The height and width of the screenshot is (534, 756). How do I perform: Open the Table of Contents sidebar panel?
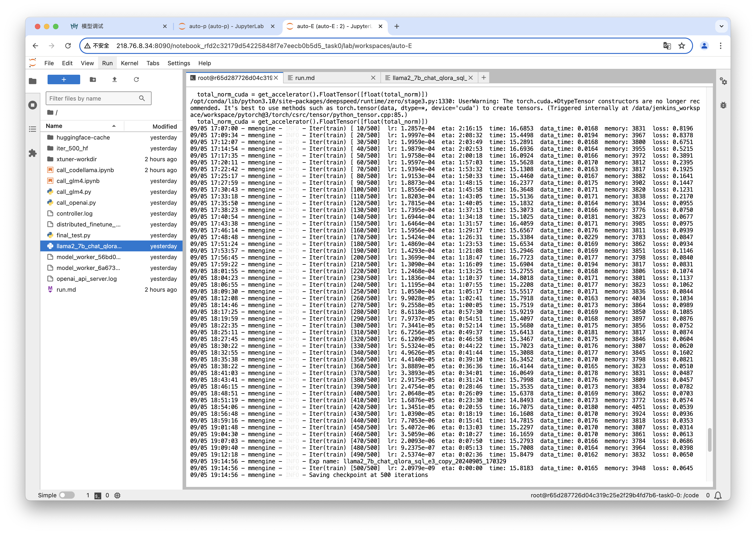coord(33,129)
